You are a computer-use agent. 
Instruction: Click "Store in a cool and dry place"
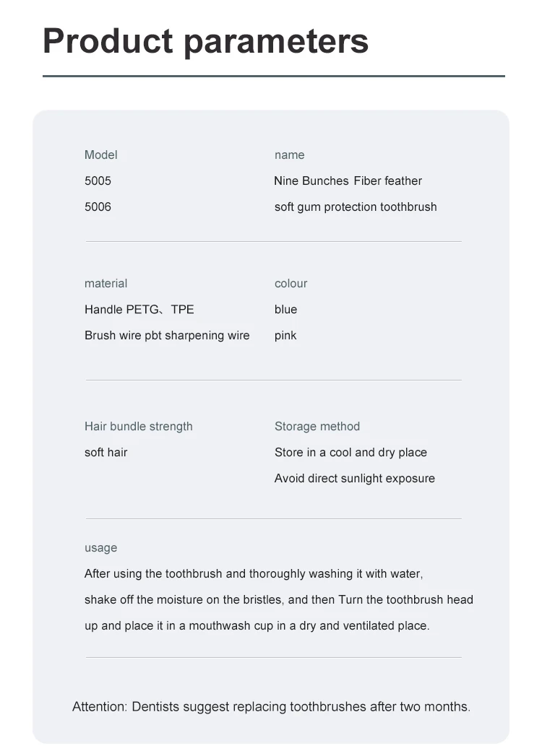pyautogui.click(x=350, y=452)
